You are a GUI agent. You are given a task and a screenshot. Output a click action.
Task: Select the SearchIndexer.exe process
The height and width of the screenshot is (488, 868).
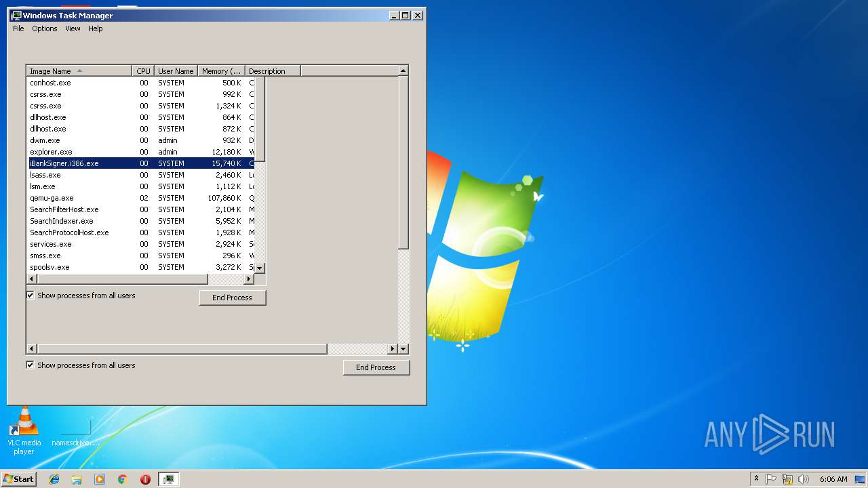click(140, 221)
